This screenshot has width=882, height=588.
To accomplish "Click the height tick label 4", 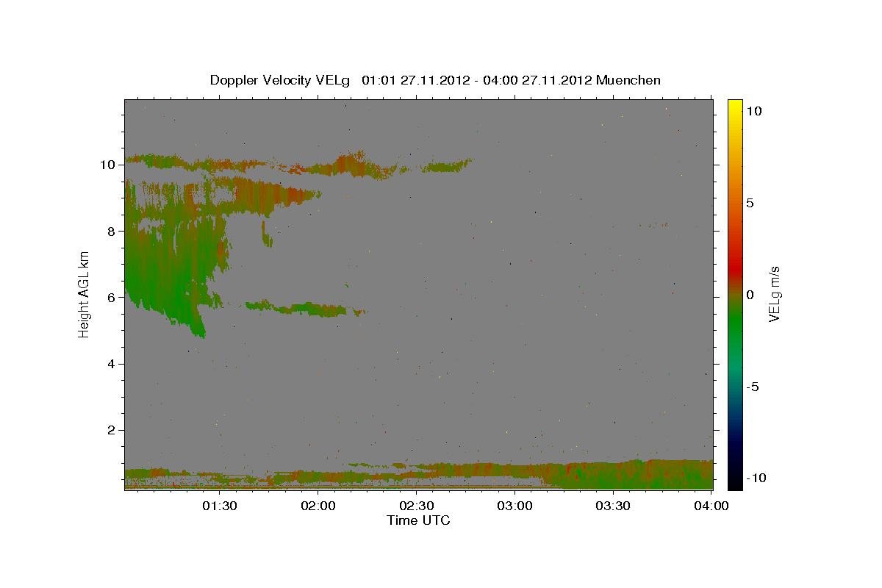I will [112, 364].
